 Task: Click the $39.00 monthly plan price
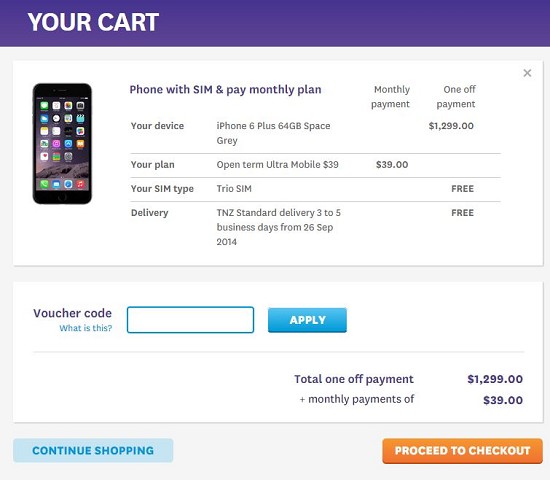(392, 165)
